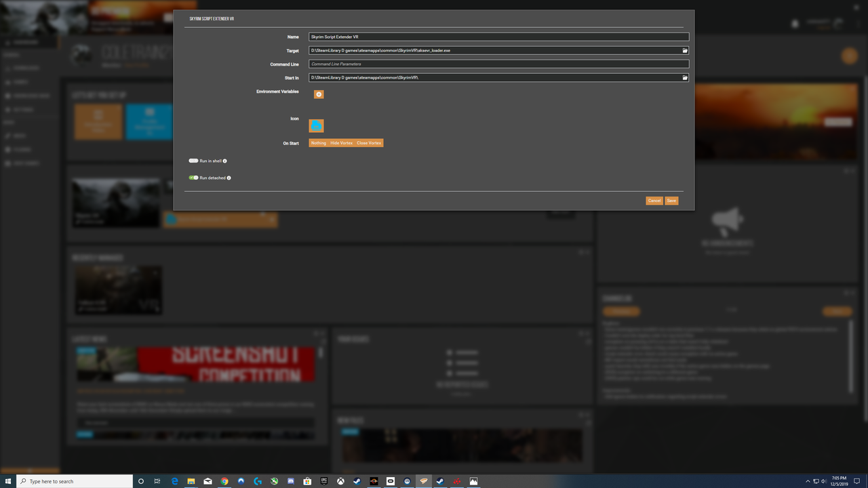Cancel the tool dialog

pos(654,201)
